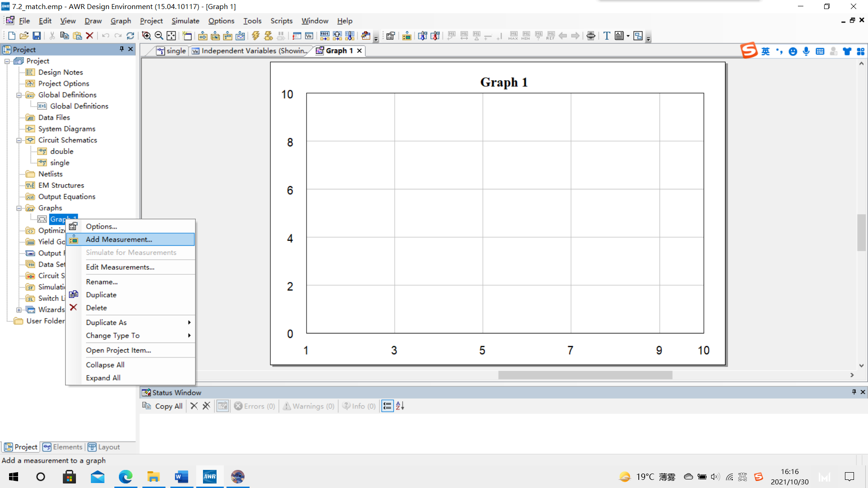Click the Open project folder icon
This screenshot has height=488, width=868.
[x=24, y=36]
